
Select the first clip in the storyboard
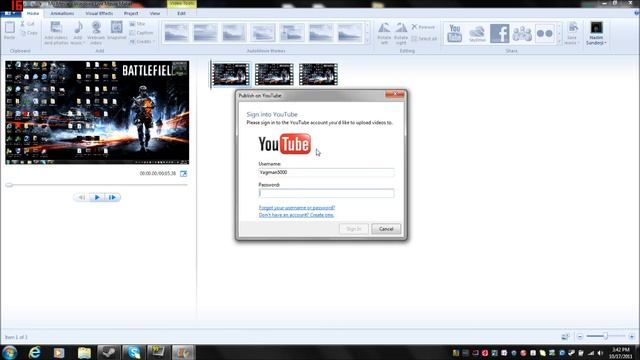(x=231, y=74)
